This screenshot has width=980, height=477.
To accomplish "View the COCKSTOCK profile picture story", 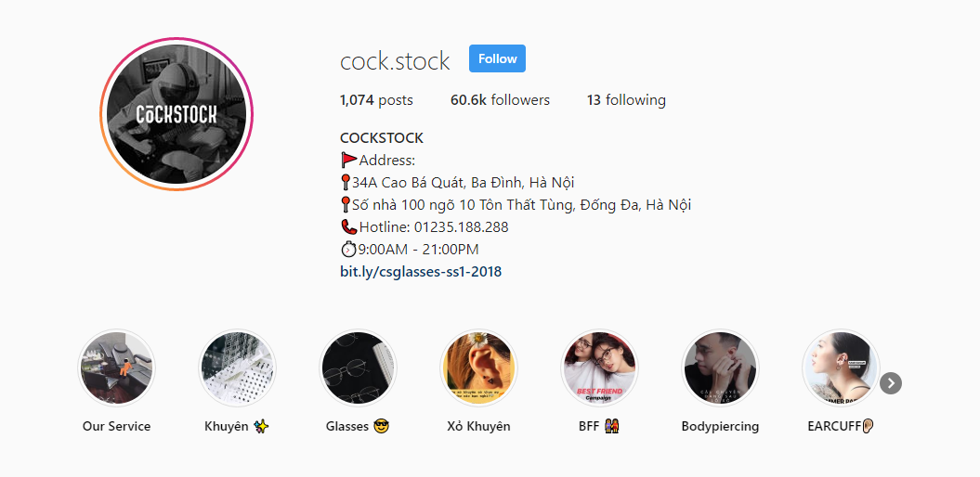I will [x=176, y=114].
